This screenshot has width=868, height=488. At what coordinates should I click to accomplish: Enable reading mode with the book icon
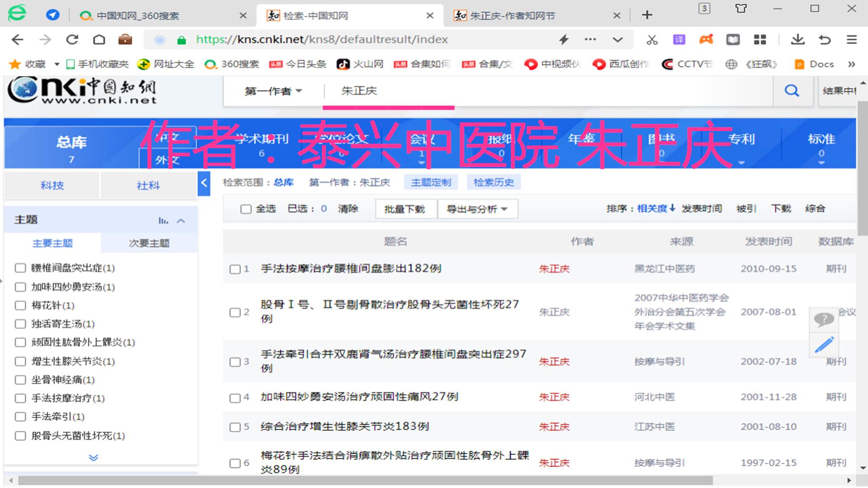[x=733, y=39]
